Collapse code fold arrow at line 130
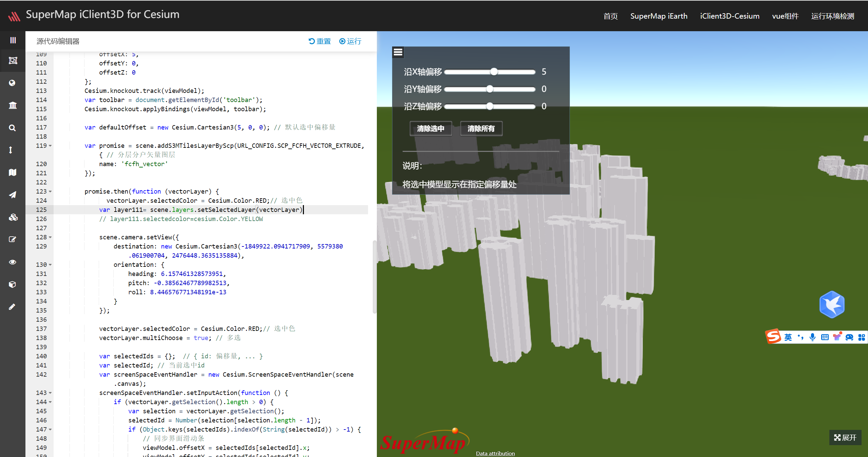 click(50, 265)
